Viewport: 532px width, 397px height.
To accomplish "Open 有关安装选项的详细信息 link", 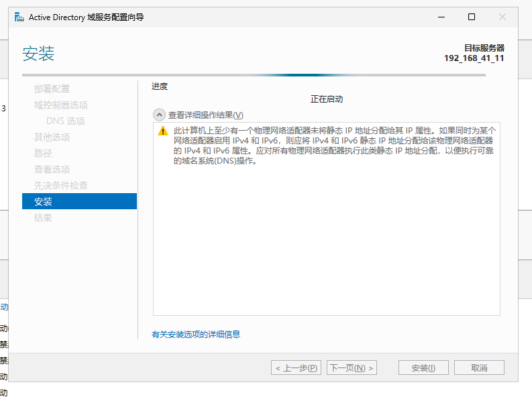I will click(196, 334).
